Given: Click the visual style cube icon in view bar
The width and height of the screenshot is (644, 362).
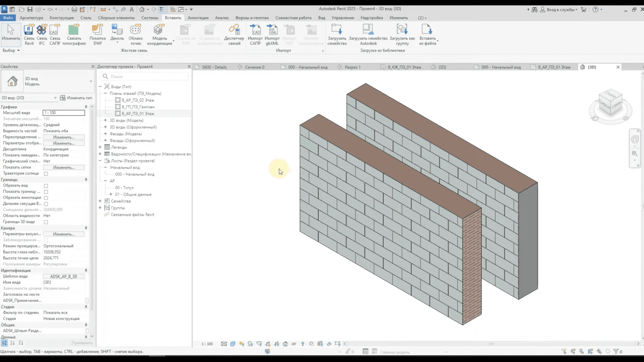Looking at the screenshot, I should pos(233,344).
